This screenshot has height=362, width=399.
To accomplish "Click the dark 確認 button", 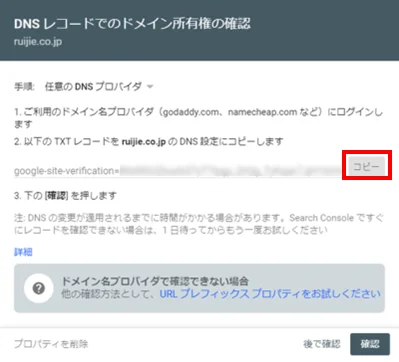I will tap(370, 344).
